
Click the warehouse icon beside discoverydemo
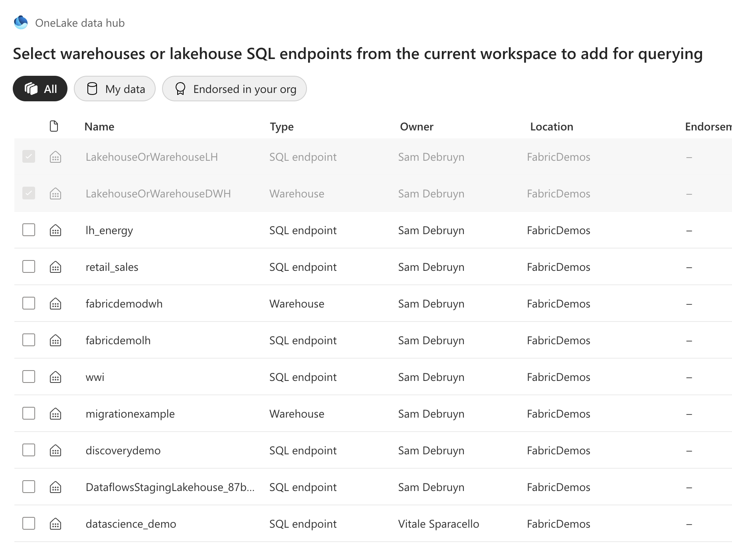click(x=55, y=450)
